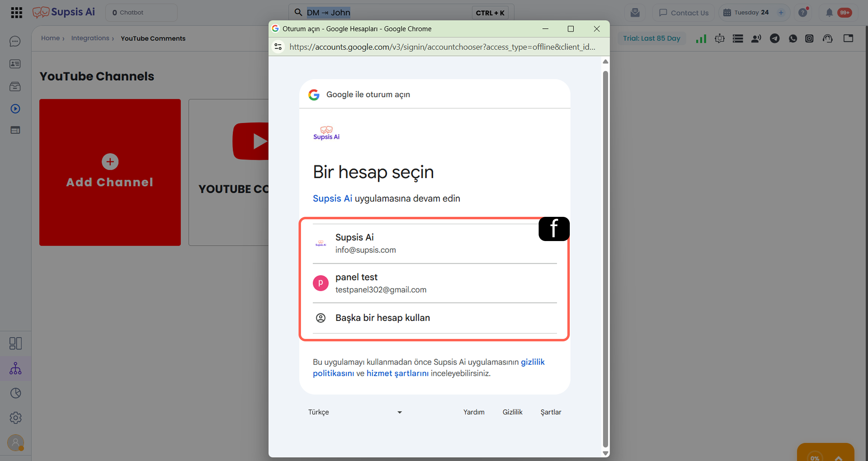Image resolution: width=868 pixels, height=461 pixels.
Task: Open the Telegram icon in toolbar
Action: tap(775, 38)
